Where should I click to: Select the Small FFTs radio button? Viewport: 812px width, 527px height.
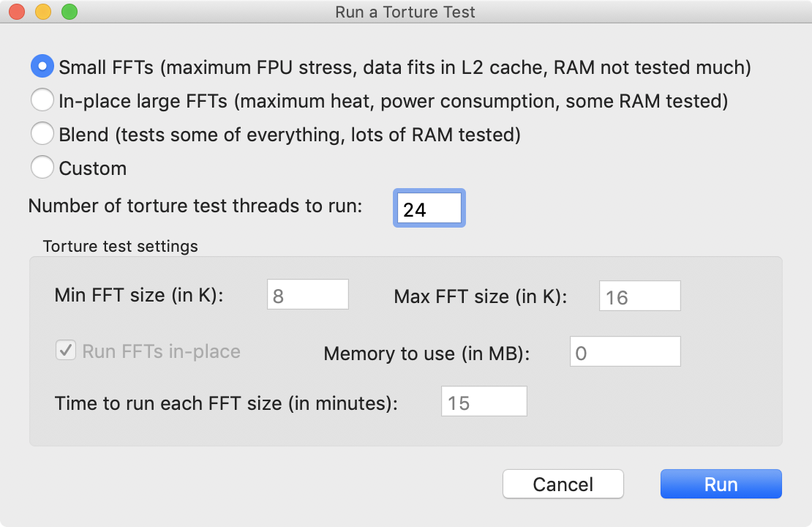[42, 67]
